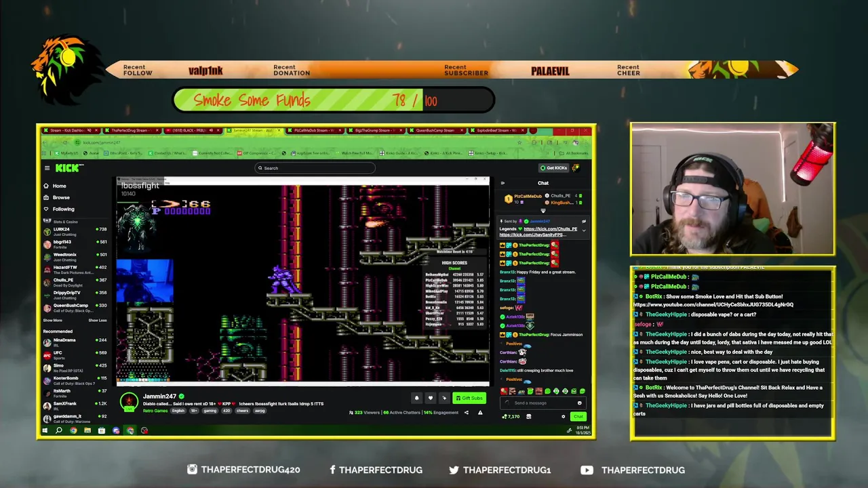Click the Jammin247 channel name
Image resolution: width=868 pixels, height=488 pixels.
click(159, 396)
